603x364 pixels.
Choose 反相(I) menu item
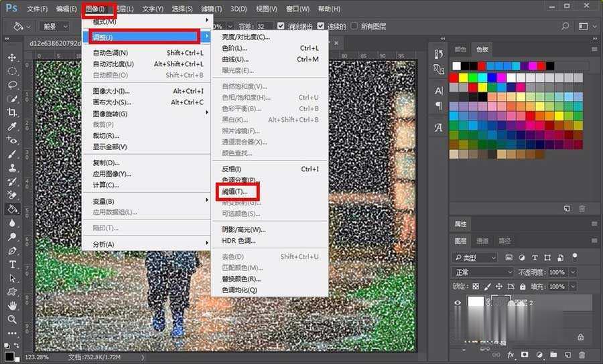click(x=270, y=169)
